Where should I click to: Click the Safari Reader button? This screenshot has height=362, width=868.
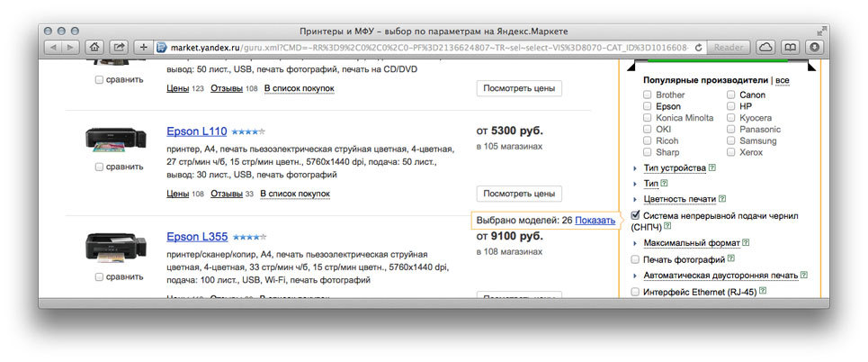coord(729,47)
